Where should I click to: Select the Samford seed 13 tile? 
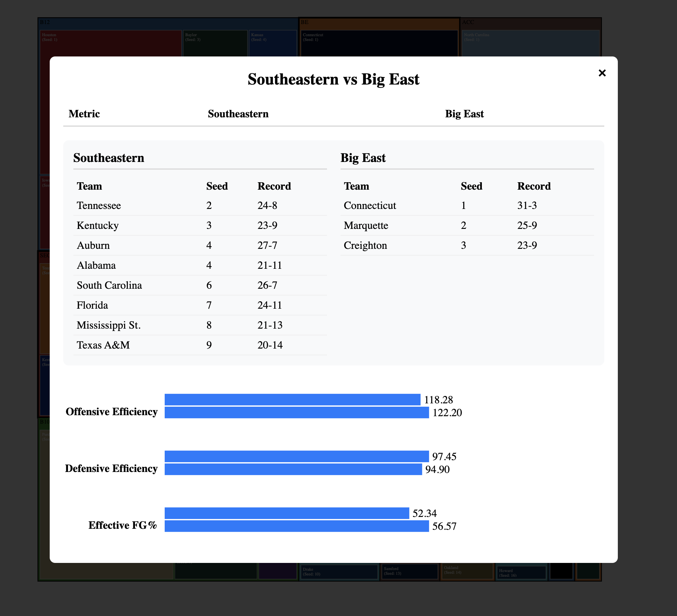(x=409, y=571)
